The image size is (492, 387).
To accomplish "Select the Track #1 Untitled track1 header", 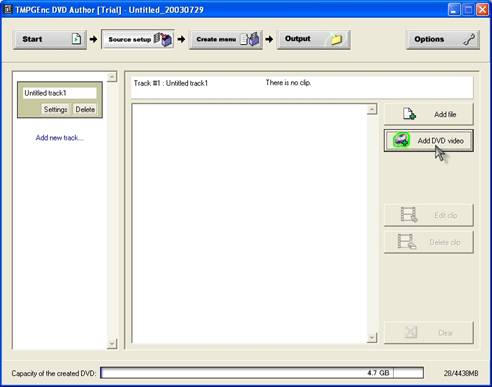I will coord(171,83).
